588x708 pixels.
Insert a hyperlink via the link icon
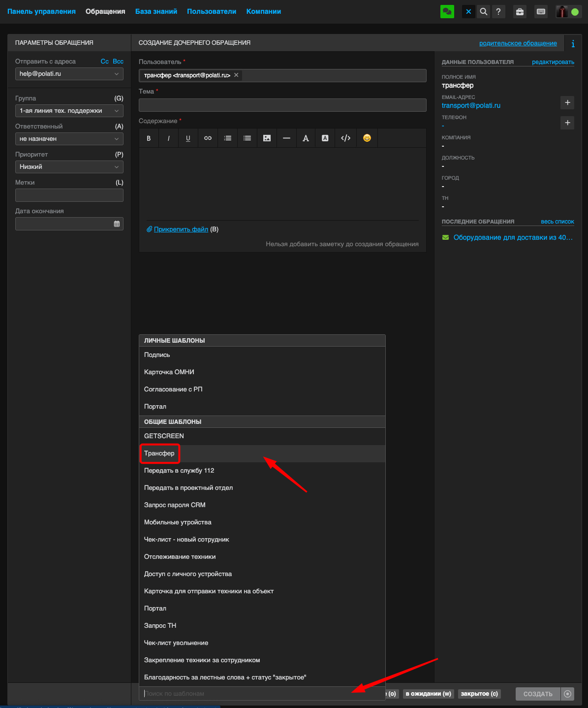click(208, 138)
